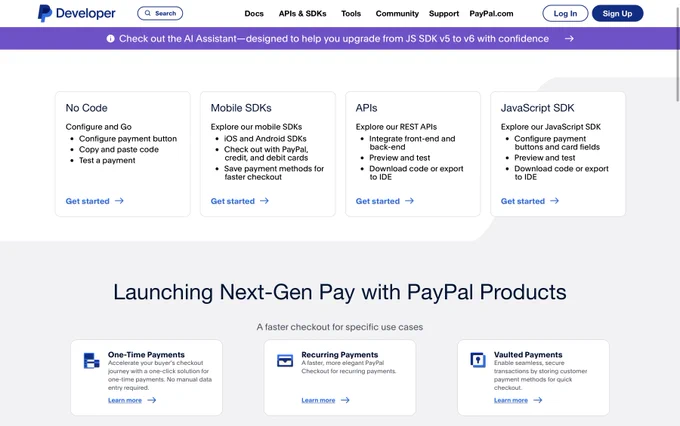Open the APIs & SDKs menu
The width and height of the screenshot is (680, 426).
[303, 13]
